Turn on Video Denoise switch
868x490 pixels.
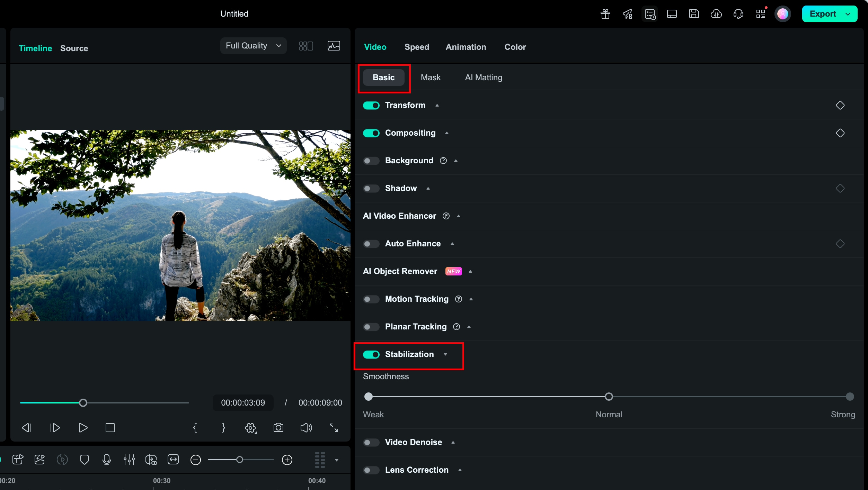[371, 443]
